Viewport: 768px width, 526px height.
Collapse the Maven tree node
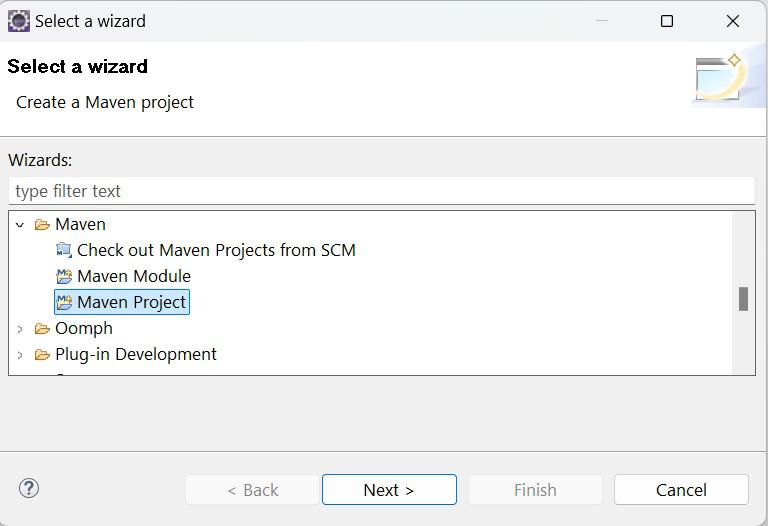[x=20, y=225]
